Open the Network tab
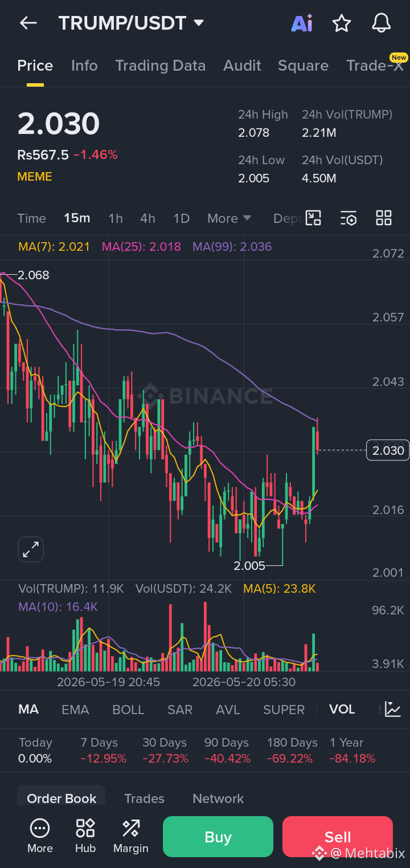 point(218,798)
